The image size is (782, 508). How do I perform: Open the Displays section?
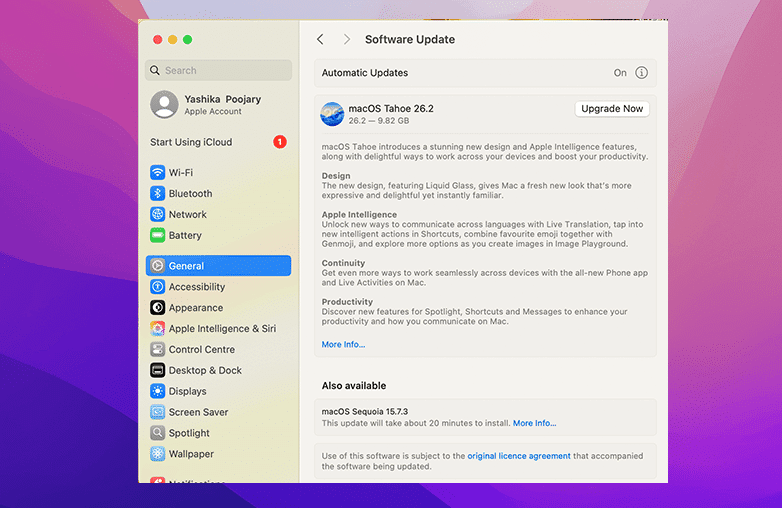(x=218, y=391)
